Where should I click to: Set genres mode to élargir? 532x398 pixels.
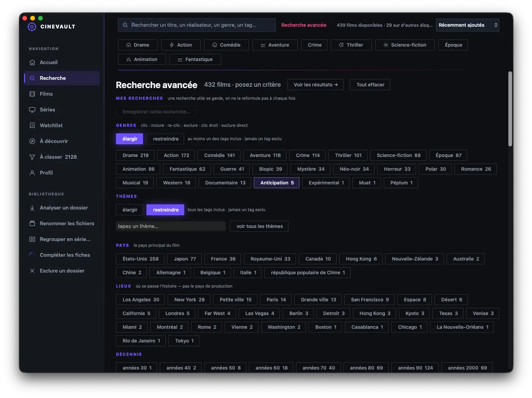130,139
